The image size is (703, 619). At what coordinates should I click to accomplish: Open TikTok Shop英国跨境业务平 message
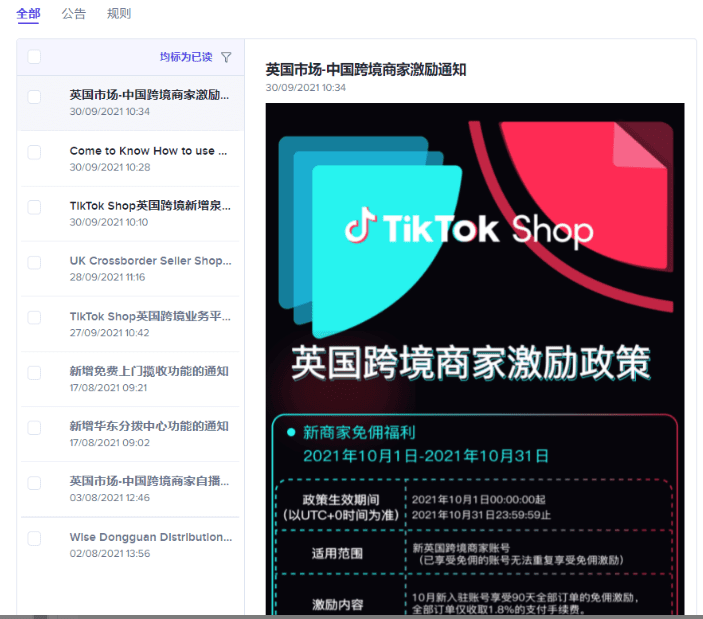click(130, 324)
